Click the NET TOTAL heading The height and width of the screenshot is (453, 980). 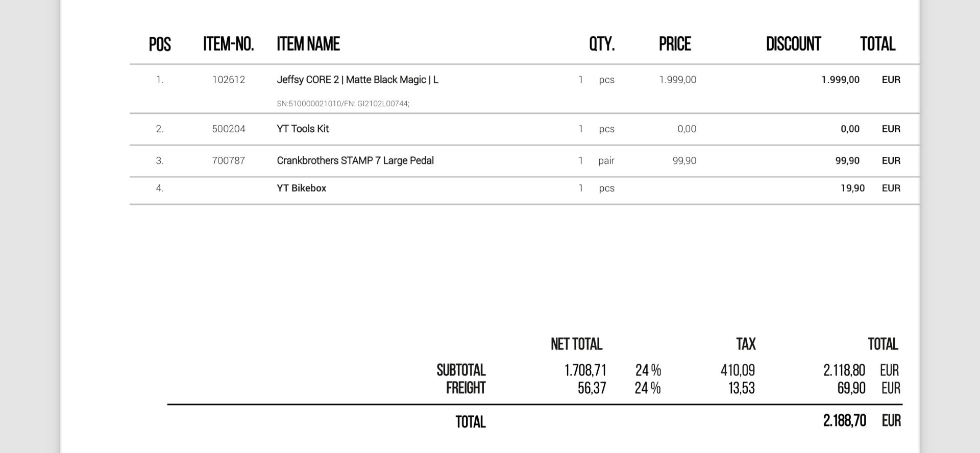(577, 344)
